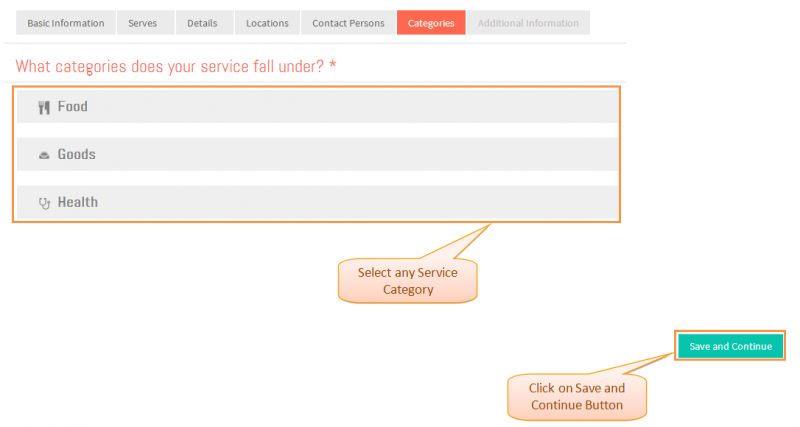Viewport: 800px width, 427px height.
Task: Click the active Categories tab
Action: (431, 23)
